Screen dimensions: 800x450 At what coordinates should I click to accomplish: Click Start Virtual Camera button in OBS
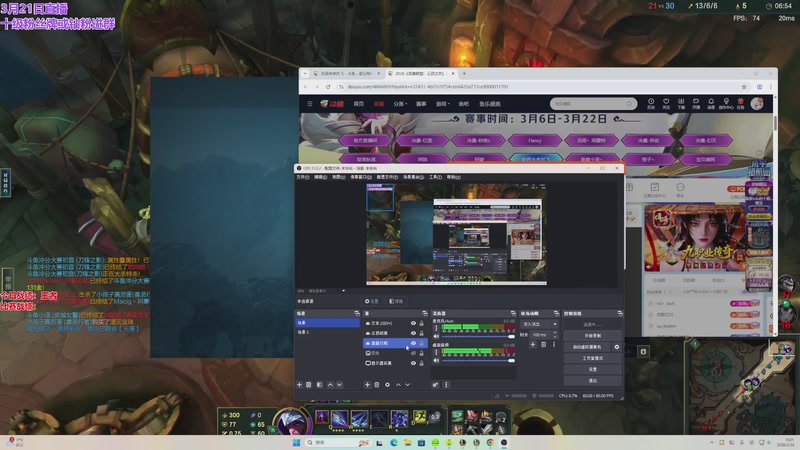point(587,347)
